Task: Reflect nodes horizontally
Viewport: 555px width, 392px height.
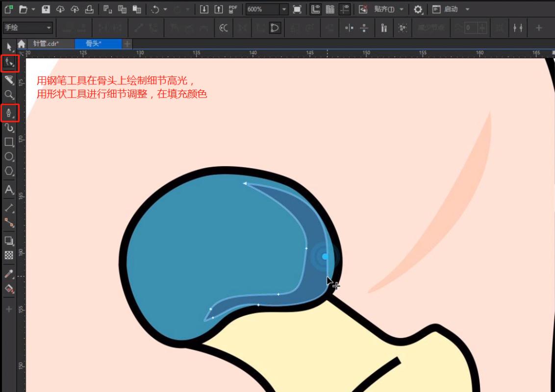Action: click(349, 27)
